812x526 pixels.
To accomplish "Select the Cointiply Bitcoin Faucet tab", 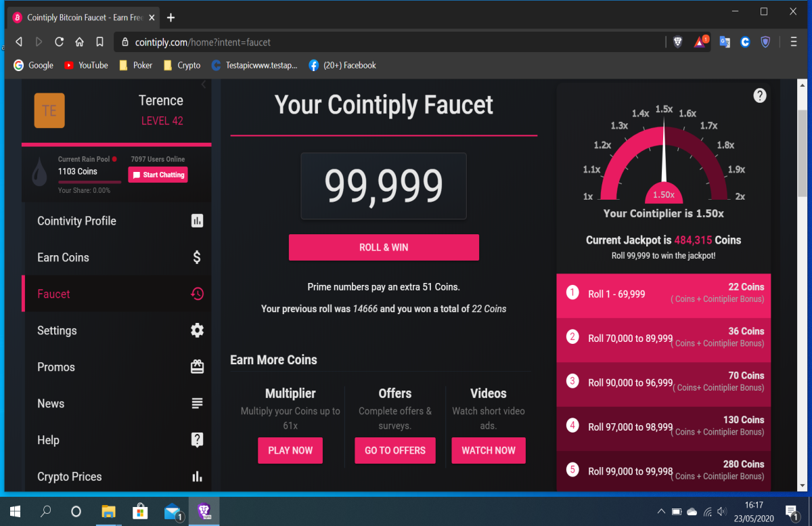I will tap(85, 18).
